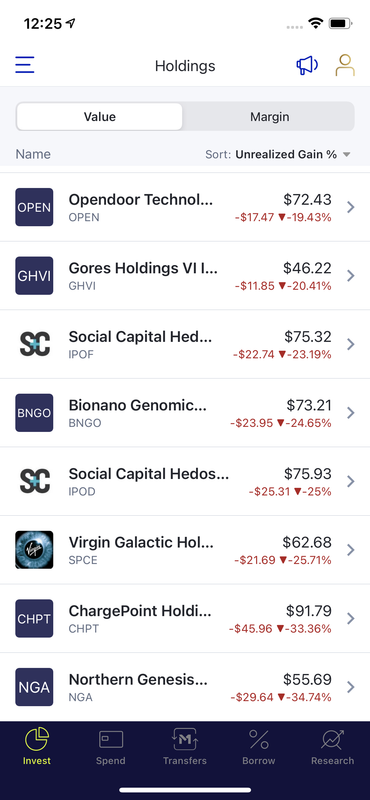The width and height of the screenshot is (370, 800).
Task: Expand Opendoor Technologies row chevron
Action: [351, 207]
